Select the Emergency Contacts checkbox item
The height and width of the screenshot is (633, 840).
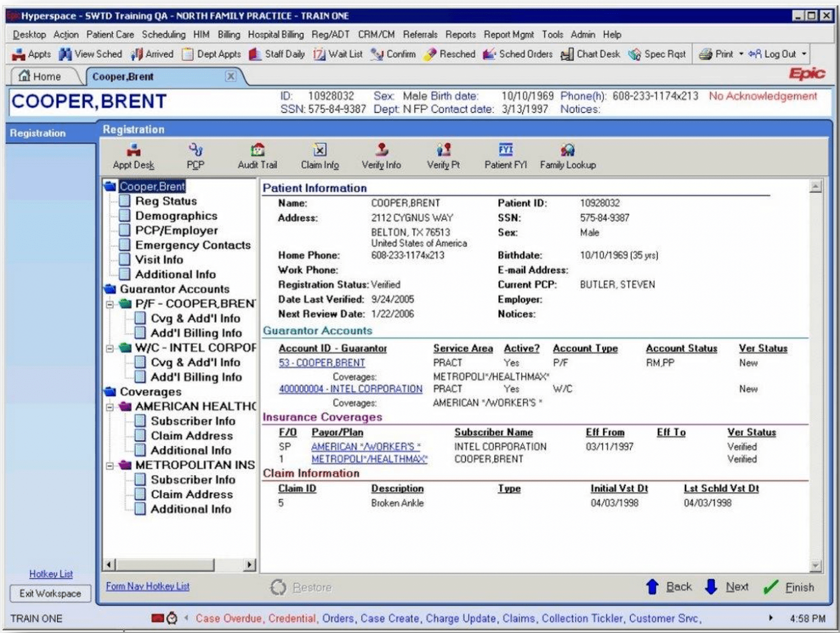click(124, 245)
